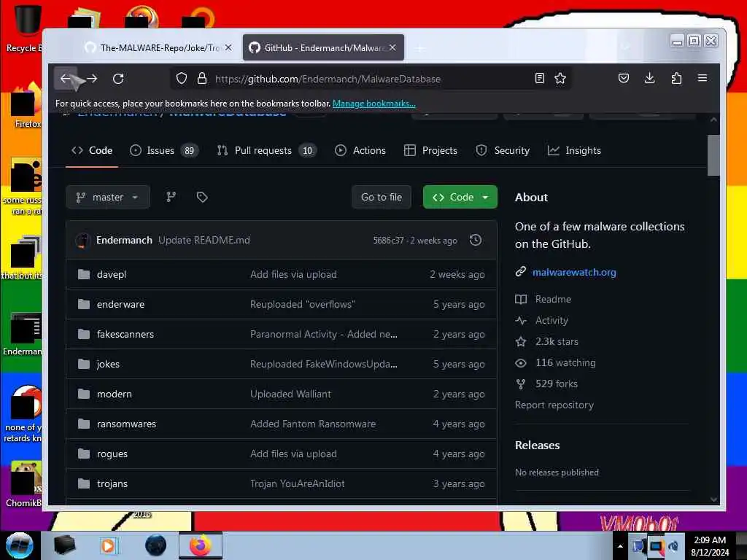Screen dimensions: 747x560
Task: Open the tags icon next to branches
Action: coord(202,197)
